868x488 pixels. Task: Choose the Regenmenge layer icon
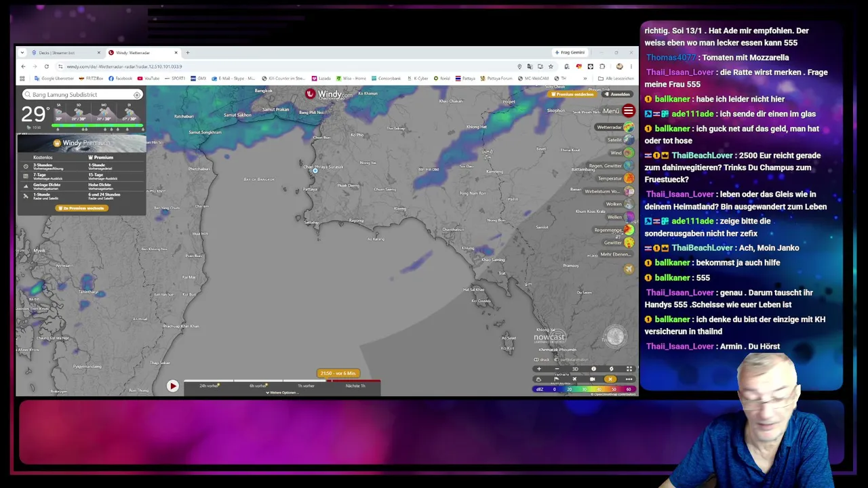pos(629,230)
